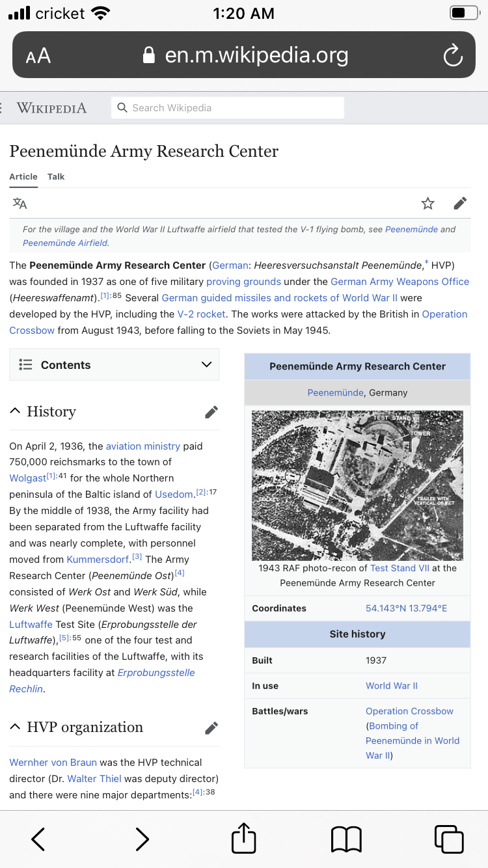
Task: Open the Luftwaffe link
Action: (x=31, y=625)
